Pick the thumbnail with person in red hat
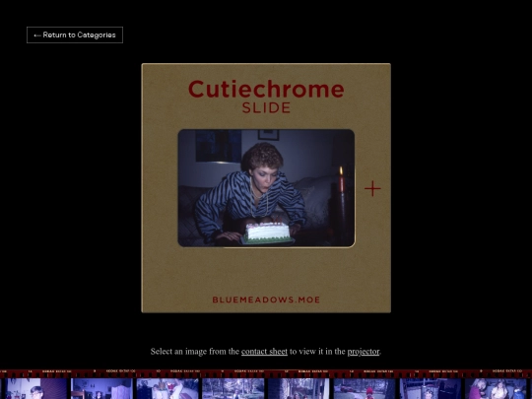The image size is (532, 399). coord(365,389)
